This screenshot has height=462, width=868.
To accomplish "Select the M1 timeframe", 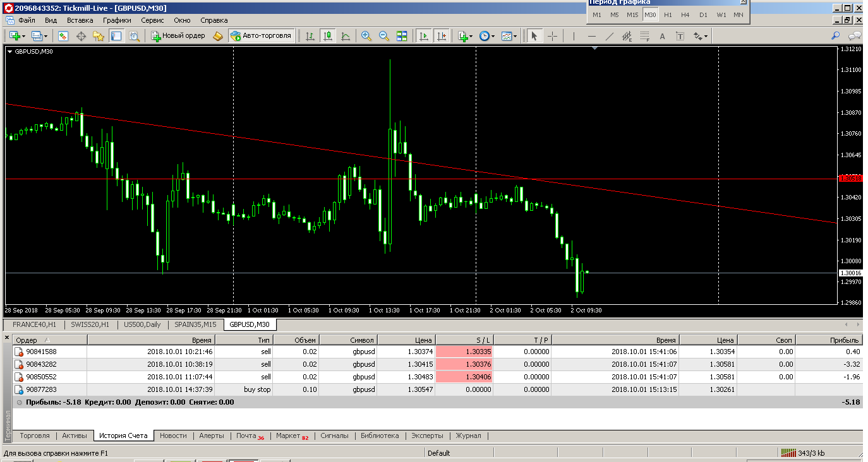I will pos(597,15).
